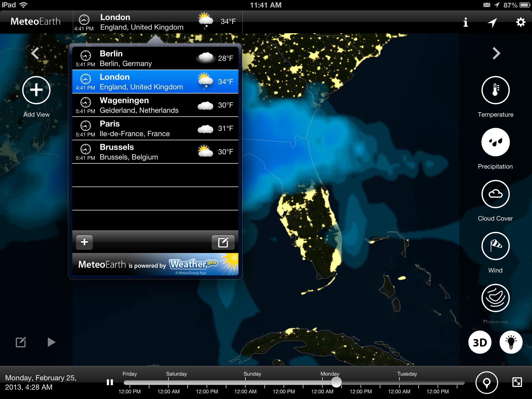532x399 pixels.
Task: Open settings gear
Action: [x=521, y=22]
